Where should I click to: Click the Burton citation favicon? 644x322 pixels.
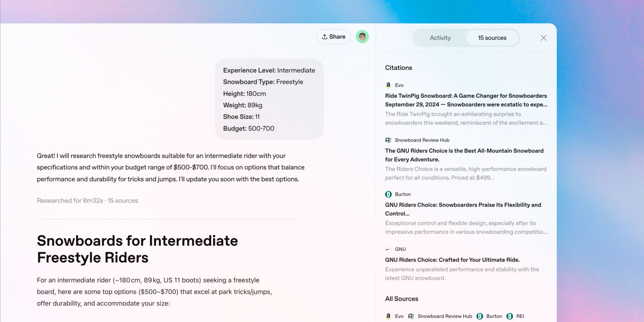[x=388, y=194]
